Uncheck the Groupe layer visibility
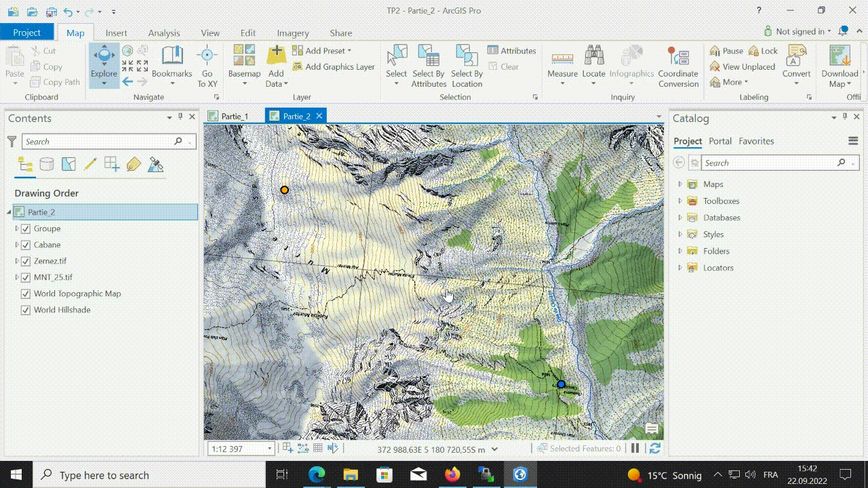The image size is (868, 488). [26, 228]
